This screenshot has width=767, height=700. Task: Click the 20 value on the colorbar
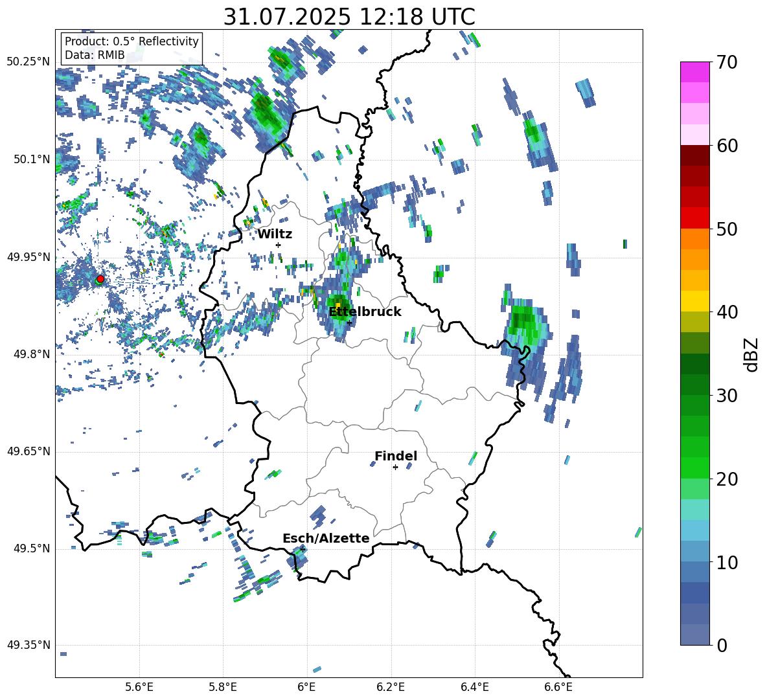click(x=726, y=479)
